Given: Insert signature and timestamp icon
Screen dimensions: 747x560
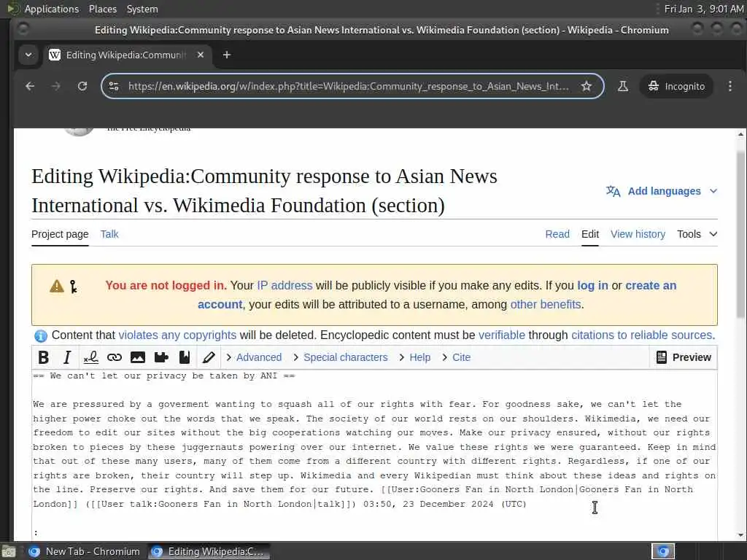Looking at the screenshot, I should pos(90,357).
